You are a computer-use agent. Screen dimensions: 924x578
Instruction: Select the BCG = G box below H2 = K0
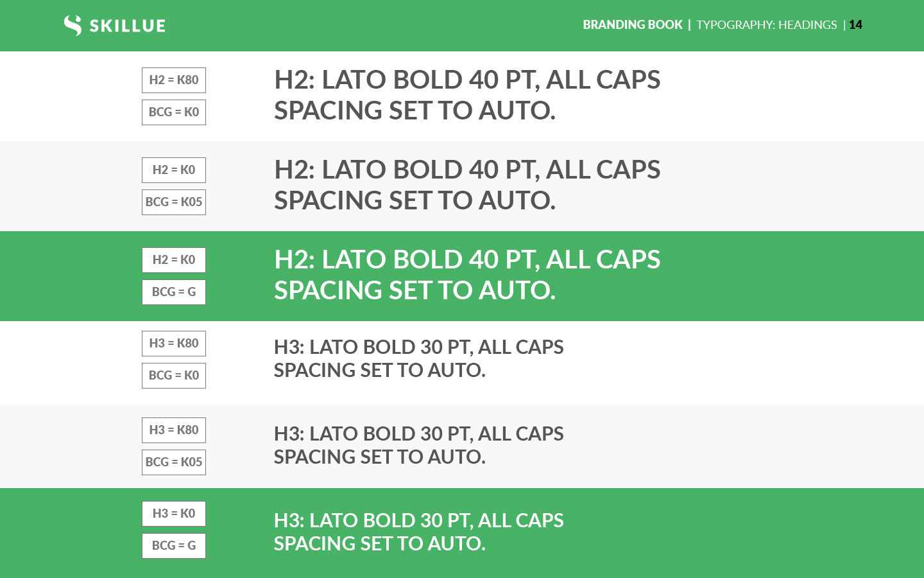click(x=174, y=292)
